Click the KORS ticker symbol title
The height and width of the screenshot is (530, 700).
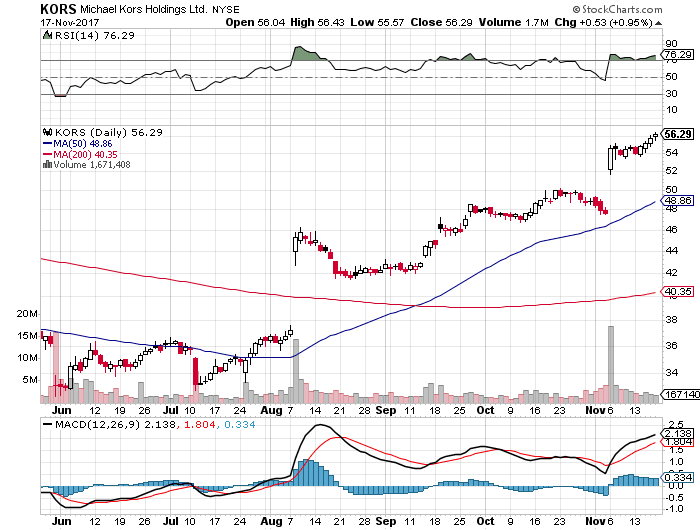(x=58, y=9)
